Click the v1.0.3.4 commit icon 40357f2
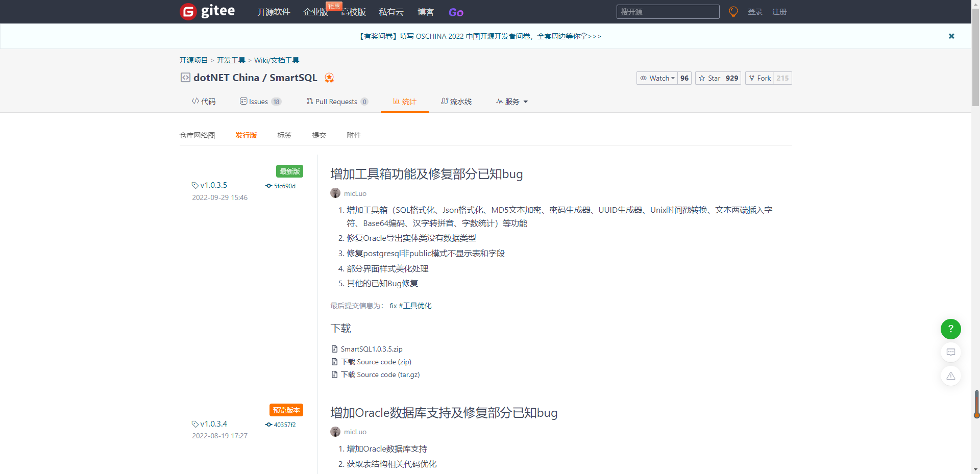The width and height of the screenshot is (980, 474). click(x=268, y=425)
